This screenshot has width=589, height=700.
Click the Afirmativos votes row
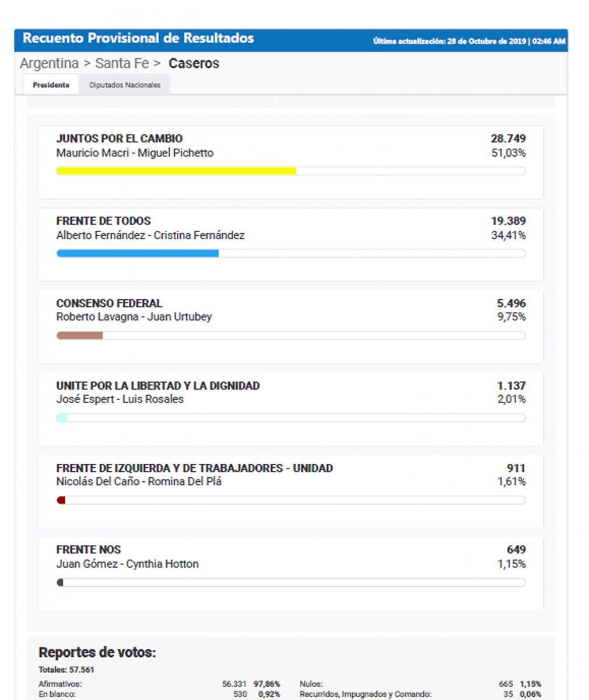159,684
